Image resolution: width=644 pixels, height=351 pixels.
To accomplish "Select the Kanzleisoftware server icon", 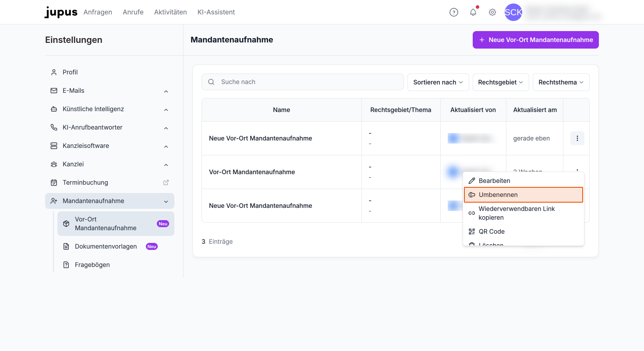I will [54, 146].
